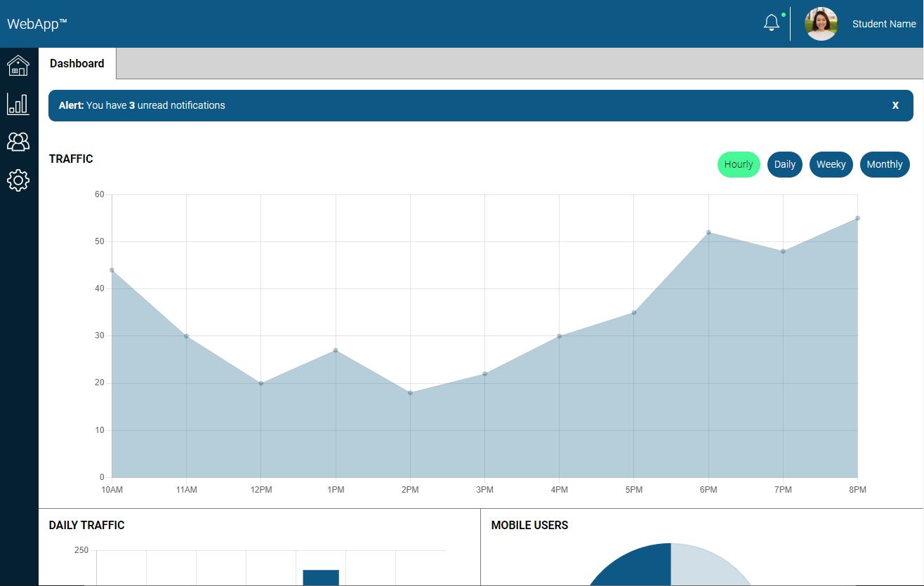Click the MOBILE USERS heading
Screen dimensions: 924x586
(530, 525)
